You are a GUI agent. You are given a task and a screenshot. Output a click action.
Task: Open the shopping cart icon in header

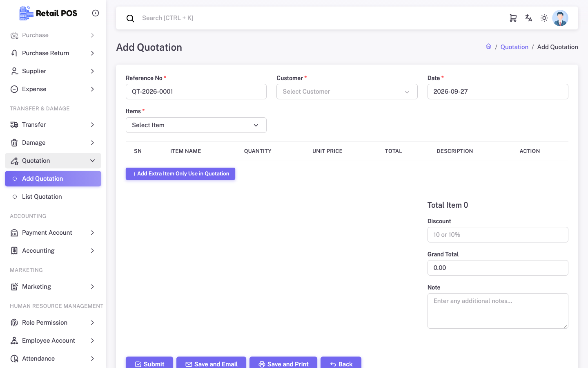[513, 18]
